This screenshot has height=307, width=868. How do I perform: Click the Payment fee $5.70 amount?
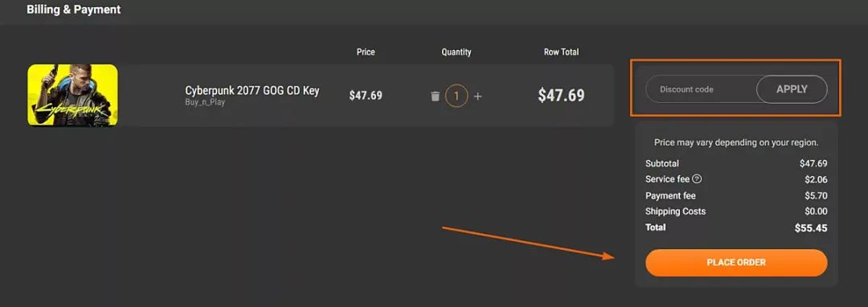point(816,195)
